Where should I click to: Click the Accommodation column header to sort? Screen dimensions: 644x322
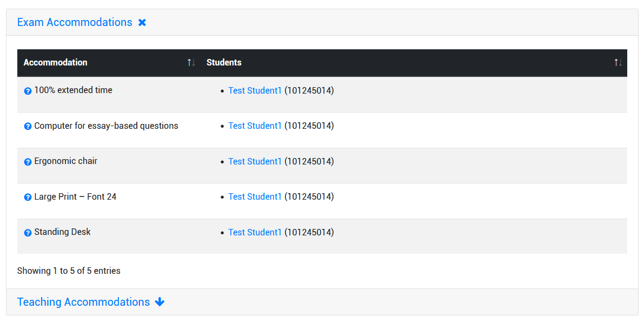[55, 63]
